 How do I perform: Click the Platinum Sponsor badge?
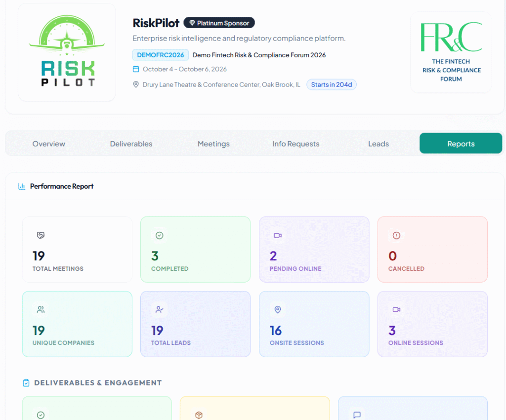pos(219,23)
